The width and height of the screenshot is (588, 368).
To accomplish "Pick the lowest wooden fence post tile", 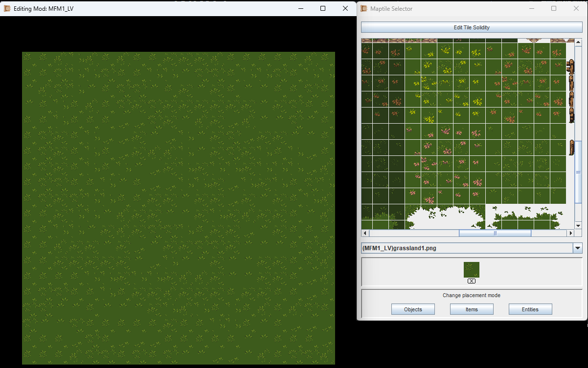I will [x=571, y=148].
